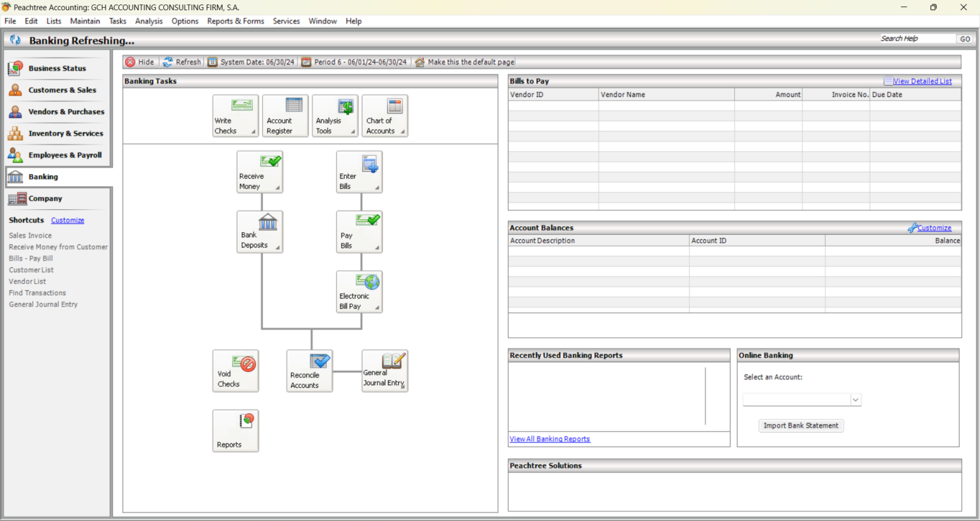Hide the Banking page via Hide button
980x521 pixels.
click(140, 62)
